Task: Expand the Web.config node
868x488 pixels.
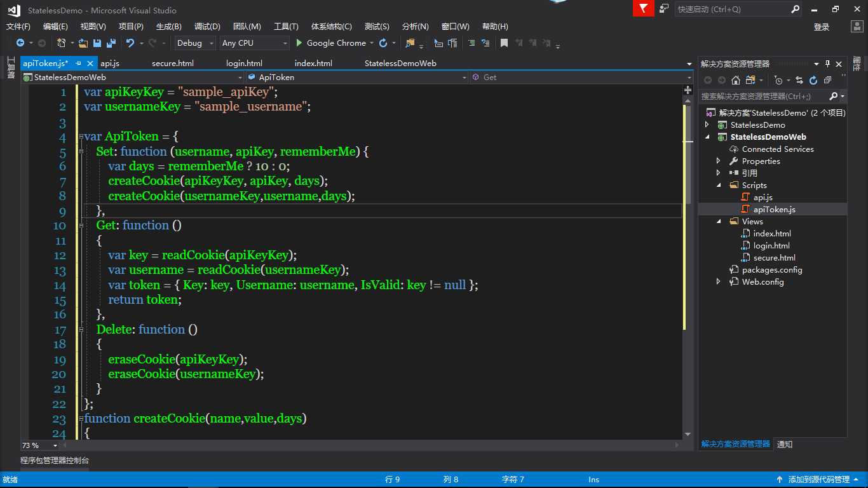Action: pyautogui.click(x=719, y=282)
